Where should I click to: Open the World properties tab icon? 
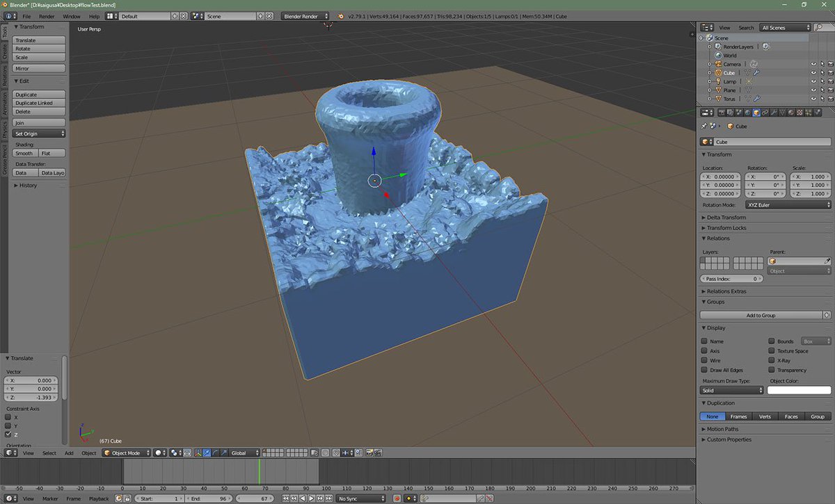pyautogui.click(x=747, y=112)
